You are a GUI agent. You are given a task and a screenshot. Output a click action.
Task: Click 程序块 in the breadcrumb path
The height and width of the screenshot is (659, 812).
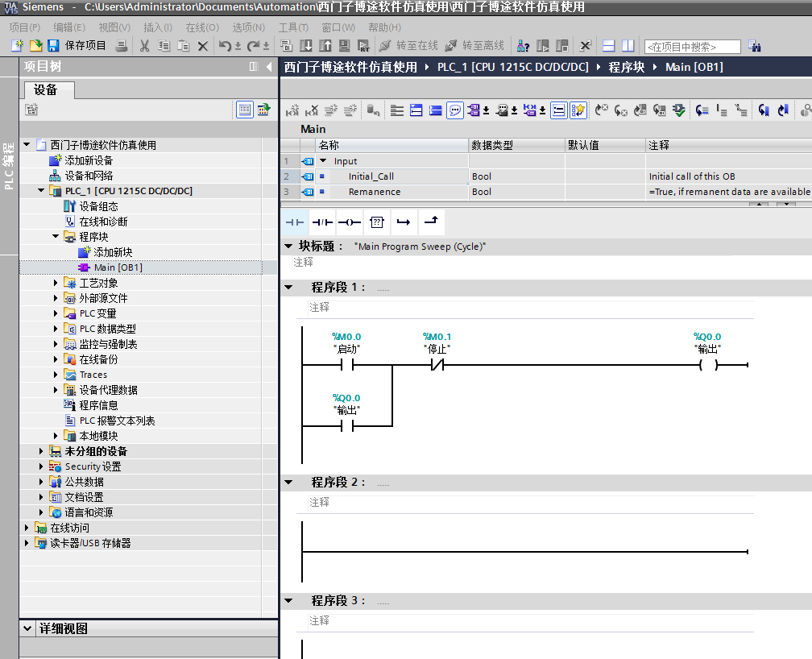pos(626,67)
